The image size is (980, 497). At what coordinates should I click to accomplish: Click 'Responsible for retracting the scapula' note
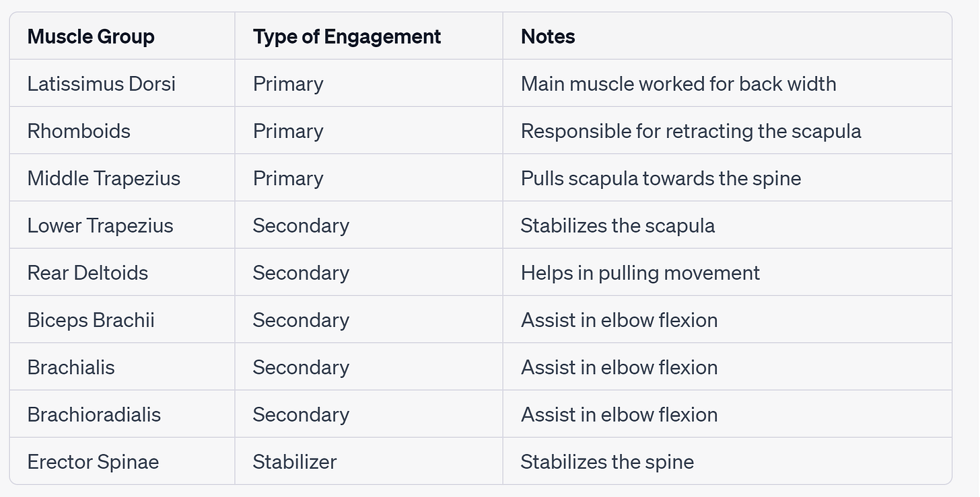coord(691,130)
